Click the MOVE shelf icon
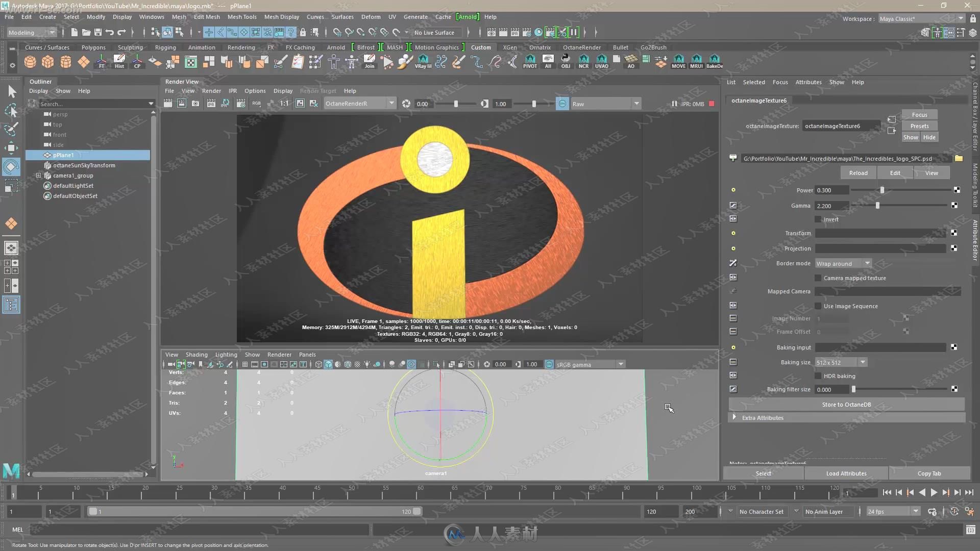The width and height of the screenshot is (980, 551). (x=678, y=62)
